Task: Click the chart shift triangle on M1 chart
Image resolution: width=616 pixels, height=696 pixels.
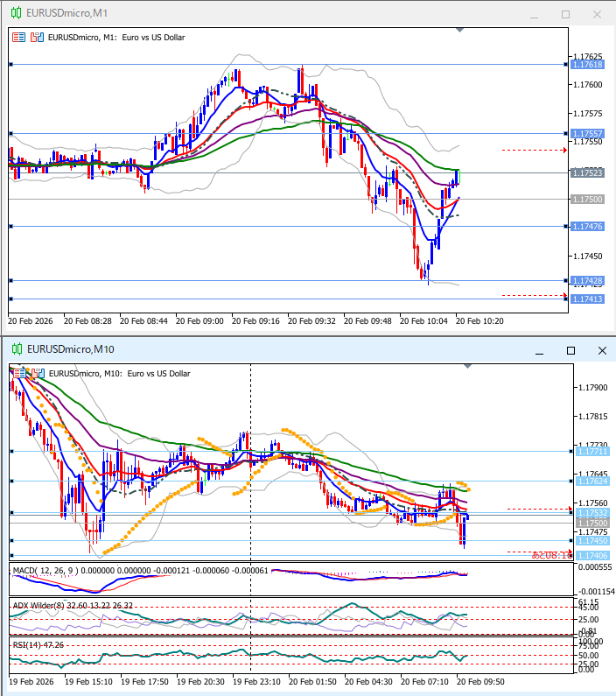Action: (x=460, y=29)
